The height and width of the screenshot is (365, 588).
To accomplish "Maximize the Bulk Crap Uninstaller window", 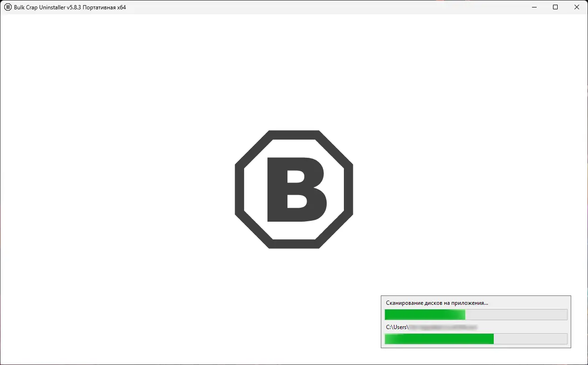I will (x=555, y=7).
